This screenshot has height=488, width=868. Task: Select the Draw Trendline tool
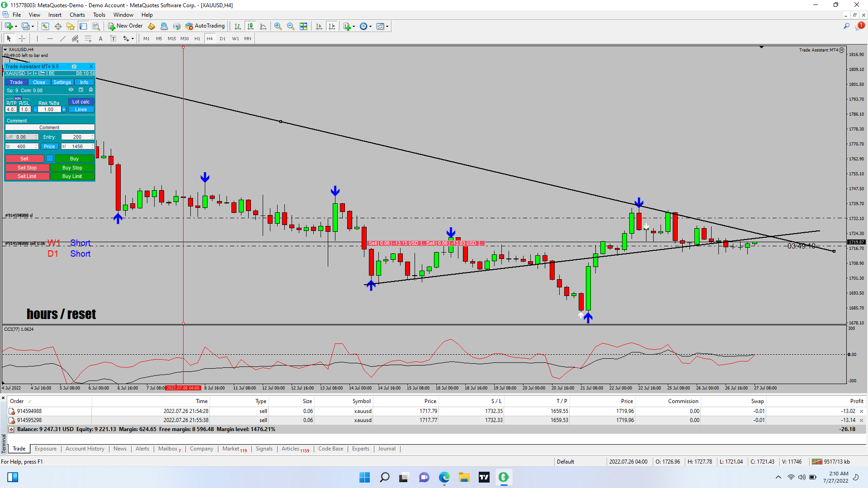(62, 38)
